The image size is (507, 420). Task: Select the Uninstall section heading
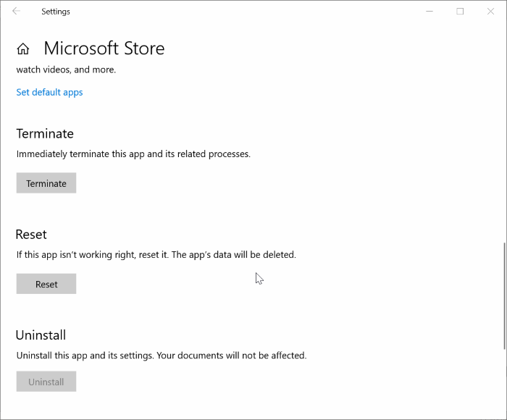click(41, 335)
